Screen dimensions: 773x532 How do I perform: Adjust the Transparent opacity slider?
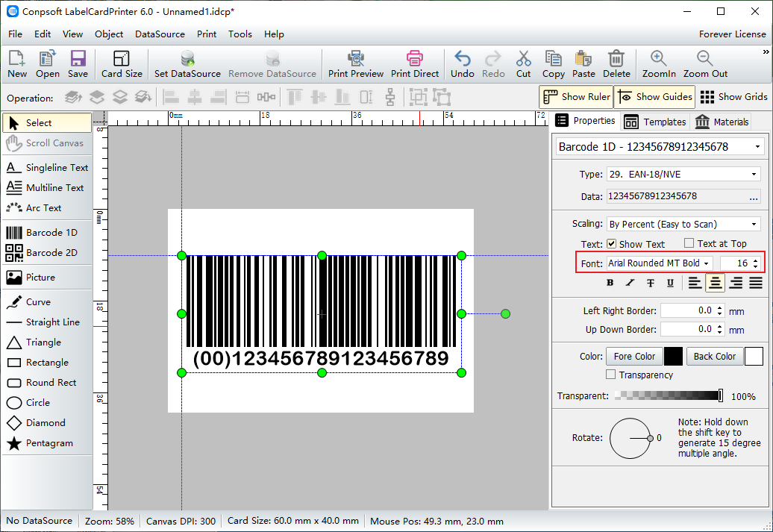(x=669, y=395)
